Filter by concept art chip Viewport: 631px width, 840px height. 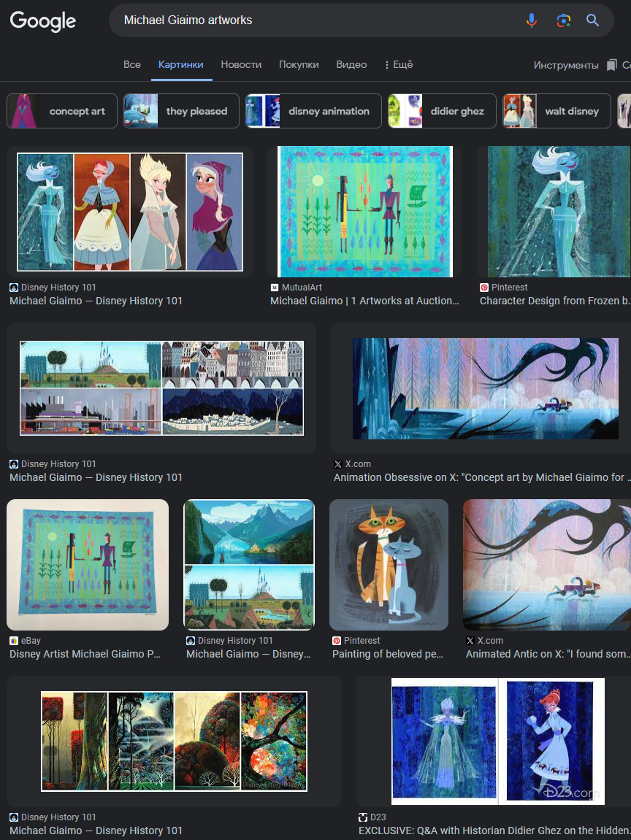tap(61, 111)
